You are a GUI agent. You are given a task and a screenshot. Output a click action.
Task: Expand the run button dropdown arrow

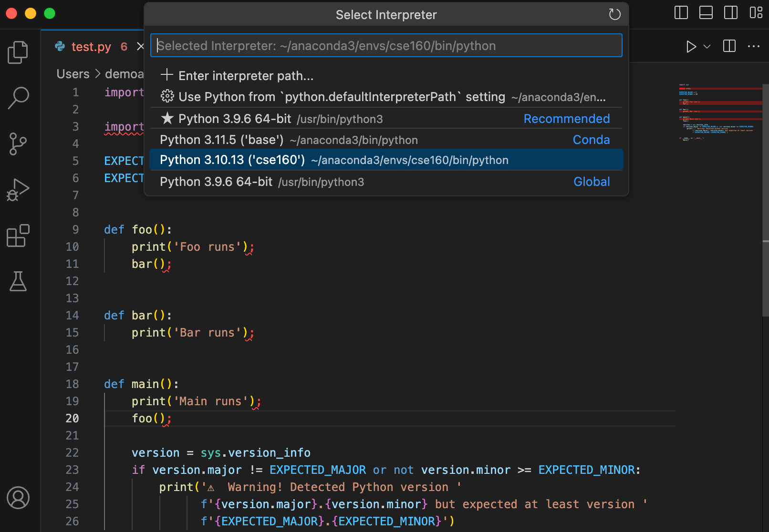[707, 46]
